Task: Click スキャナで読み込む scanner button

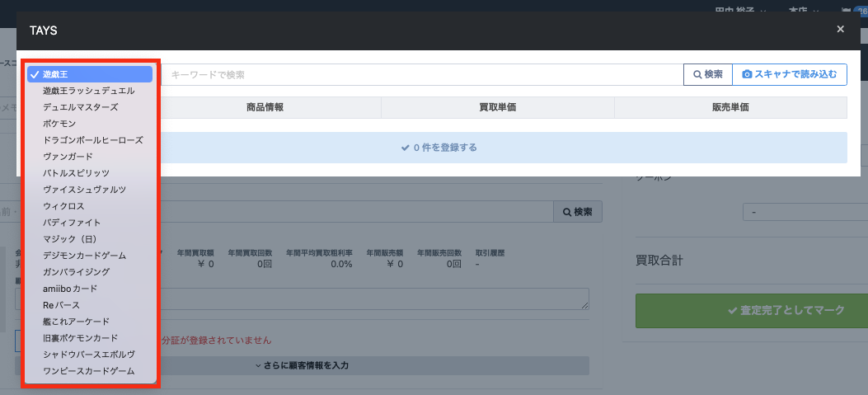Action: point(790,75)
